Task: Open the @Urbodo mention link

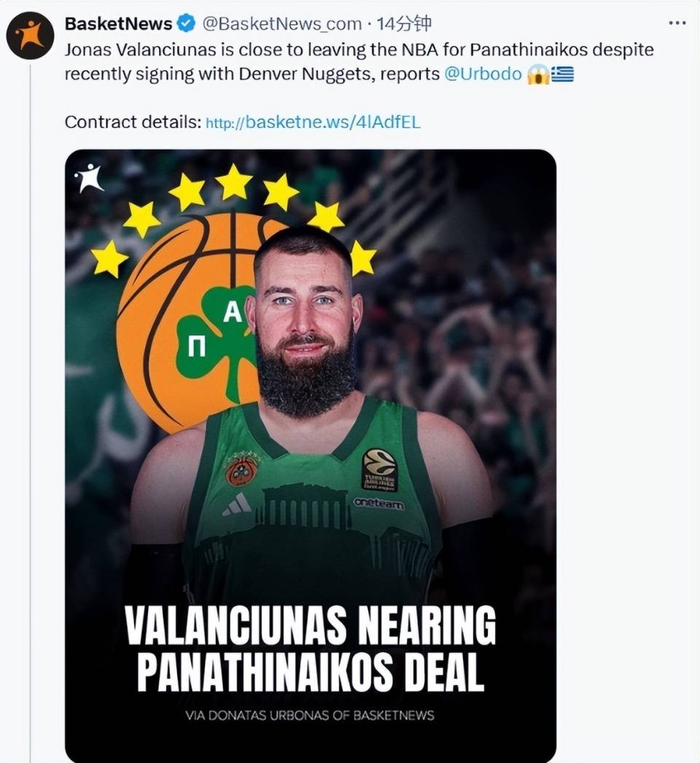Action: point(483,74)
